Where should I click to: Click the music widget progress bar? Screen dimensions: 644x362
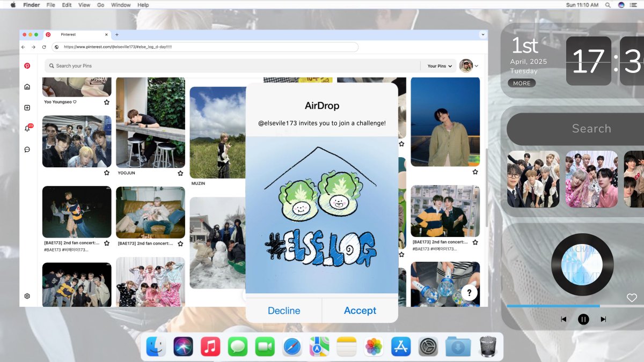pos(575,306)
